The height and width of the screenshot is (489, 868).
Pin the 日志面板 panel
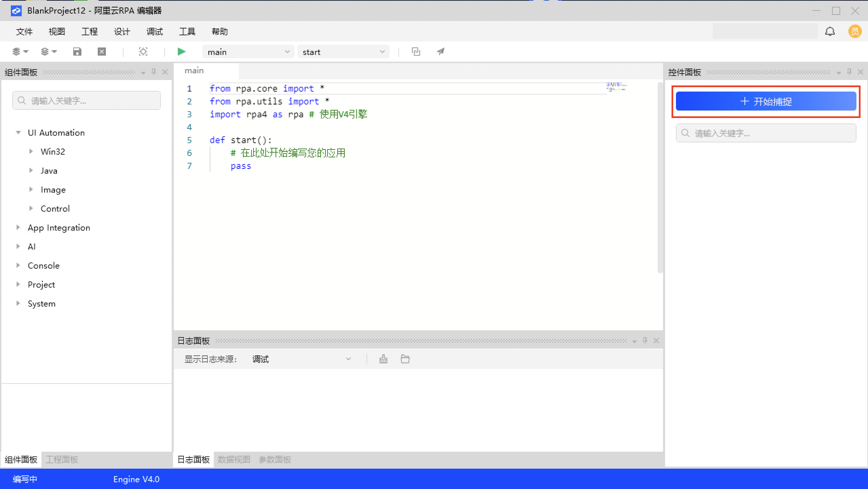pyautogui.click(x=645, y=340)
